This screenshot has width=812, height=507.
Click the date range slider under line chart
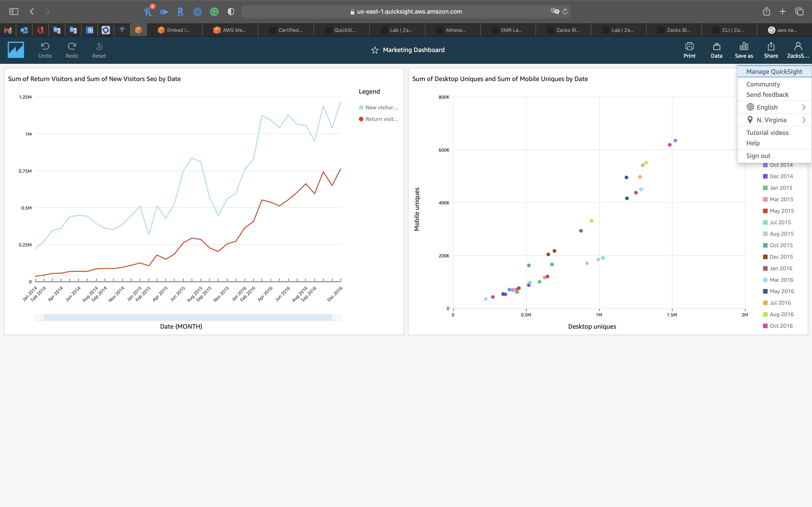pos(188,318)
